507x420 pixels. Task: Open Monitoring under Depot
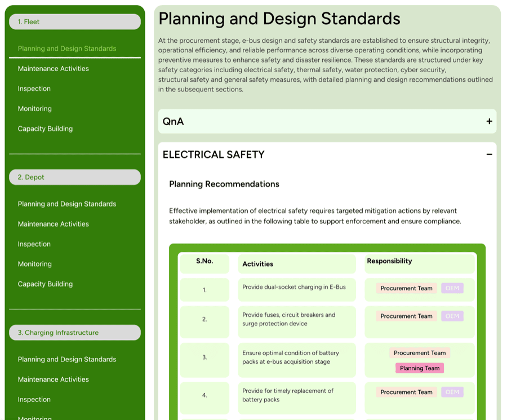[34, 264]
